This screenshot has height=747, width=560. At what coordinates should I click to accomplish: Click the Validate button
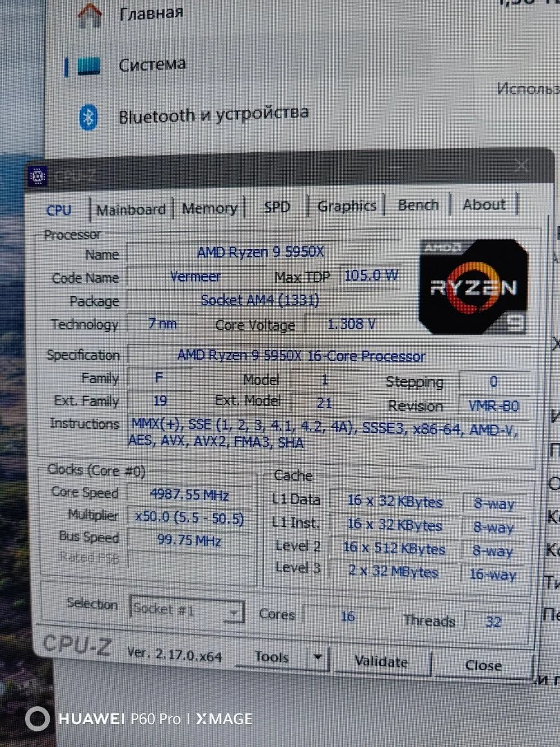(x=382, y=662)
